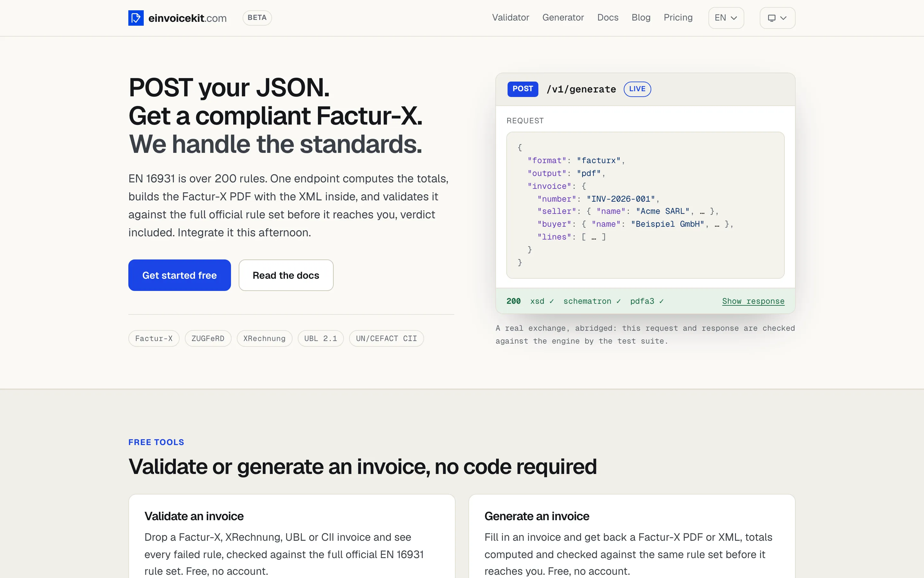Click the /v1/generate endpoint text

tap(581, 90)
